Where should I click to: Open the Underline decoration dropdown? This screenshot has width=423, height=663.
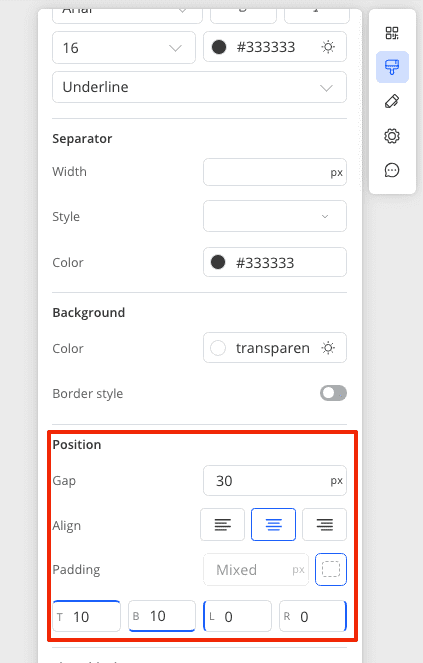199,87
